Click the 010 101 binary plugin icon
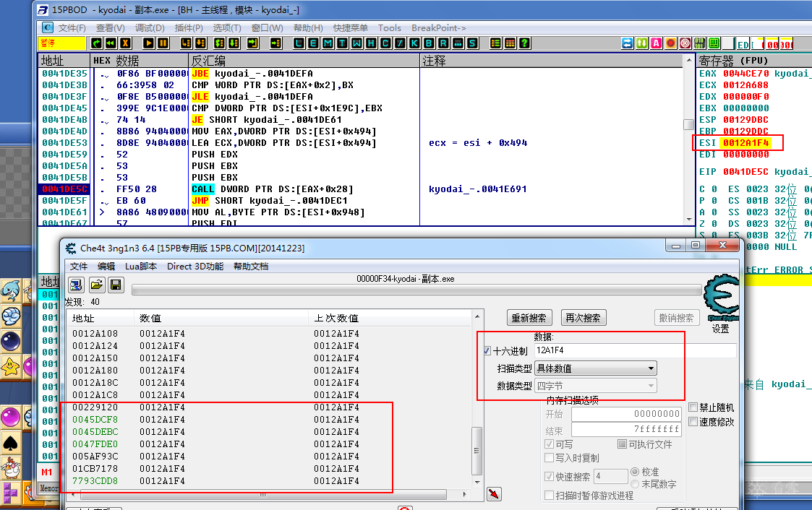This screenshot has width=812, height=510. [700, 43]
